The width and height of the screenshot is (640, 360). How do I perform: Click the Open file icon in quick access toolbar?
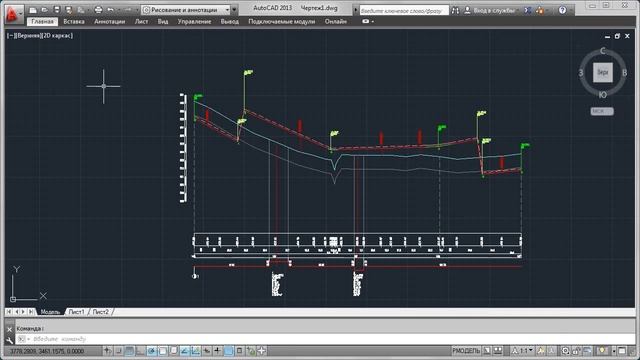click(44, 10)
